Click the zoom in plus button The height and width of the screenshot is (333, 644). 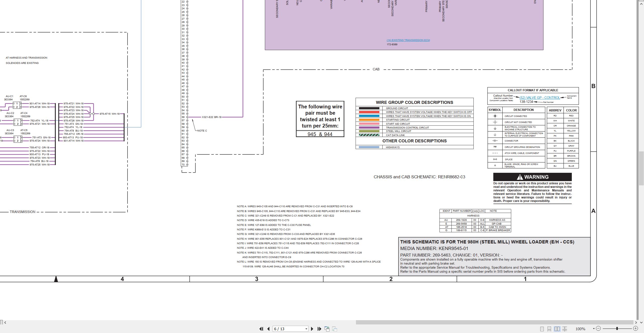635,328
